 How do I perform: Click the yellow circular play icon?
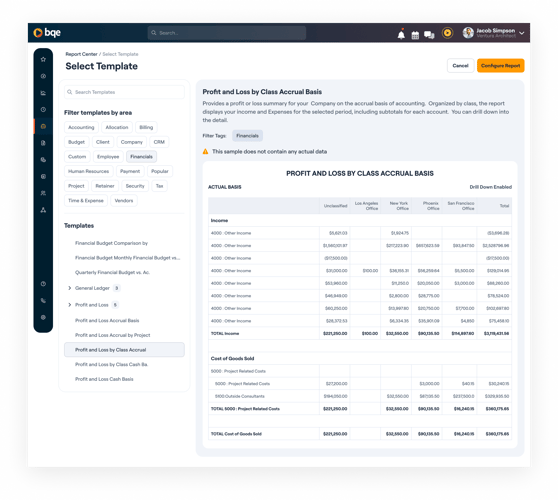click(447, 33)
